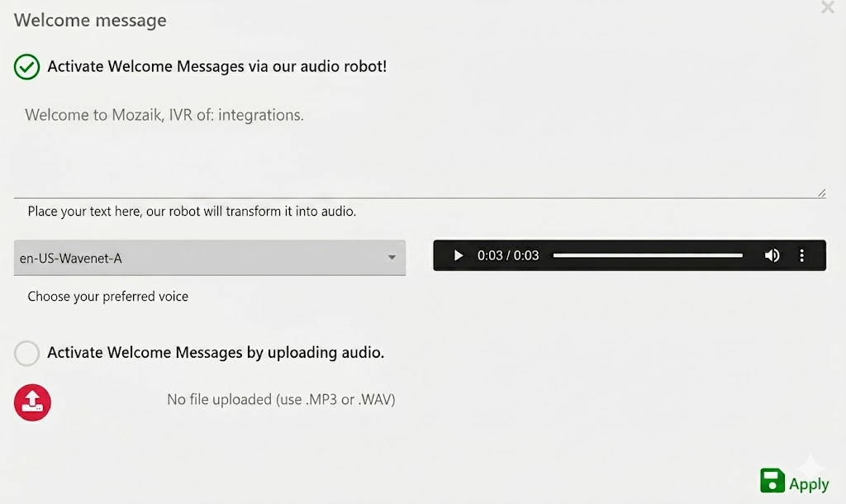The image size is (846, 504).
Task: Click 'Activate Welcome Messages via our audio robot!' label
Action: (217, 66)
